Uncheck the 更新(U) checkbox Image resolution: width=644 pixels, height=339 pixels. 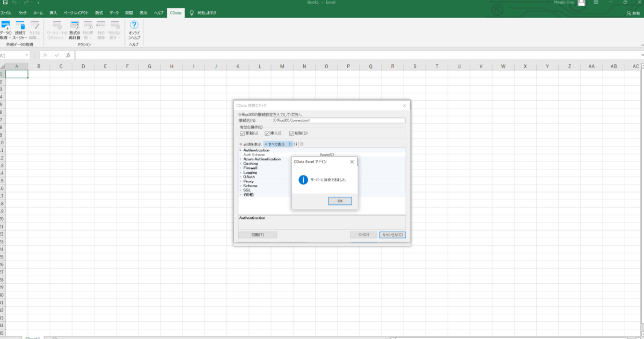pos(243,133)
